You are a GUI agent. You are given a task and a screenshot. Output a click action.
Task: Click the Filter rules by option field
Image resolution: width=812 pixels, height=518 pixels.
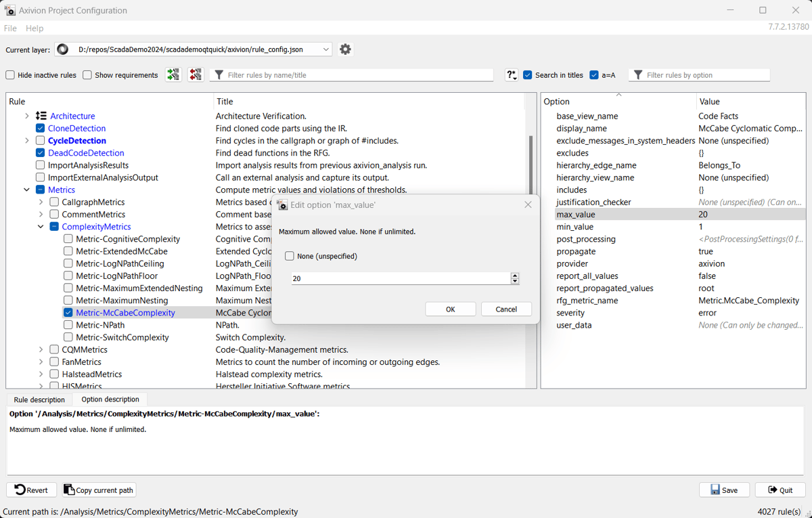[704, 75]
